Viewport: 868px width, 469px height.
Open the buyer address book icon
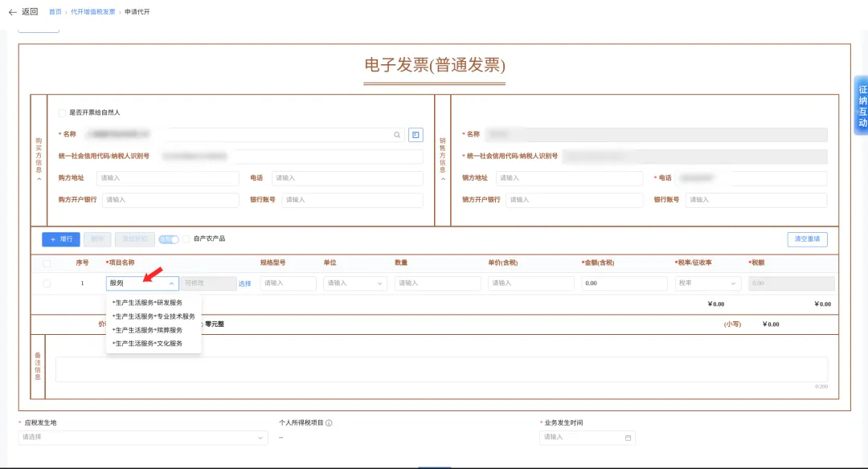[x=416, y=135]
